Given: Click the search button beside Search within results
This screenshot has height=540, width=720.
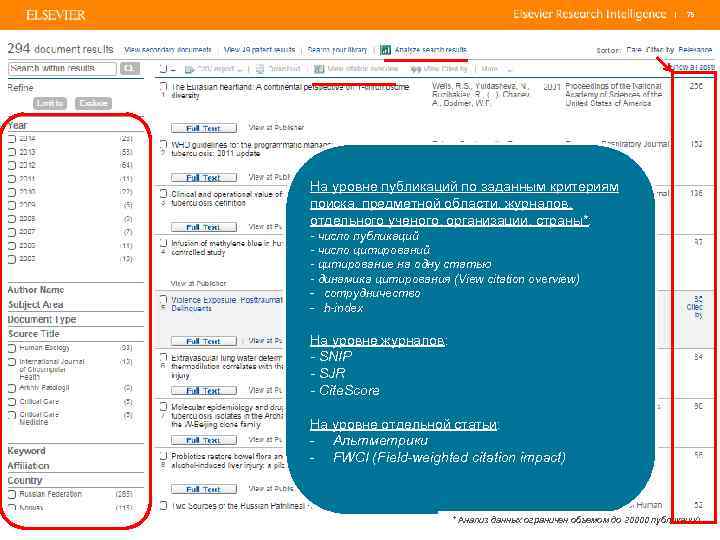Looking at the screenshot, I should [x=129, y=68].
